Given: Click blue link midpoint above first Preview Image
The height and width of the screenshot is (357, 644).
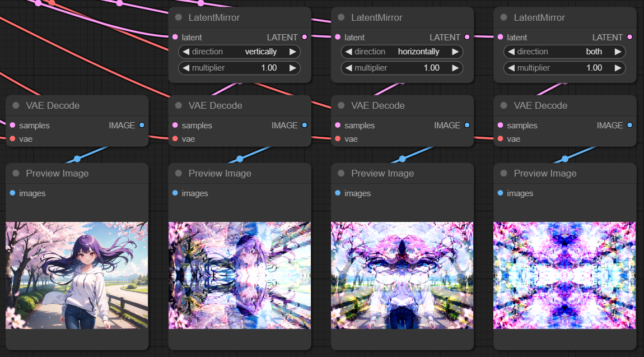Looking at the screenshot, I should pos(77,159).
